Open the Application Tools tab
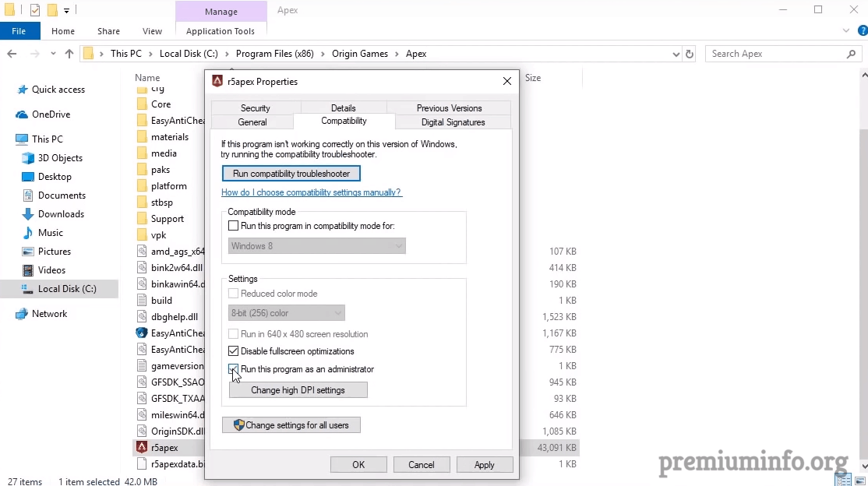This screenshot has width=868, height=486. tap(221, 31)
